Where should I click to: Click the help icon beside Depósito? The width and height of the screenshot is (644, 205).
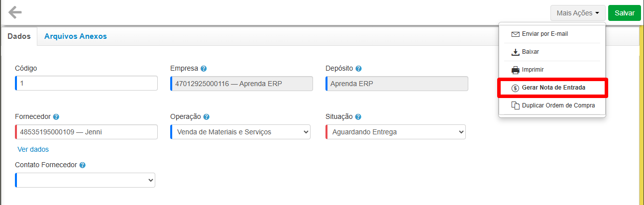(358, 69)
